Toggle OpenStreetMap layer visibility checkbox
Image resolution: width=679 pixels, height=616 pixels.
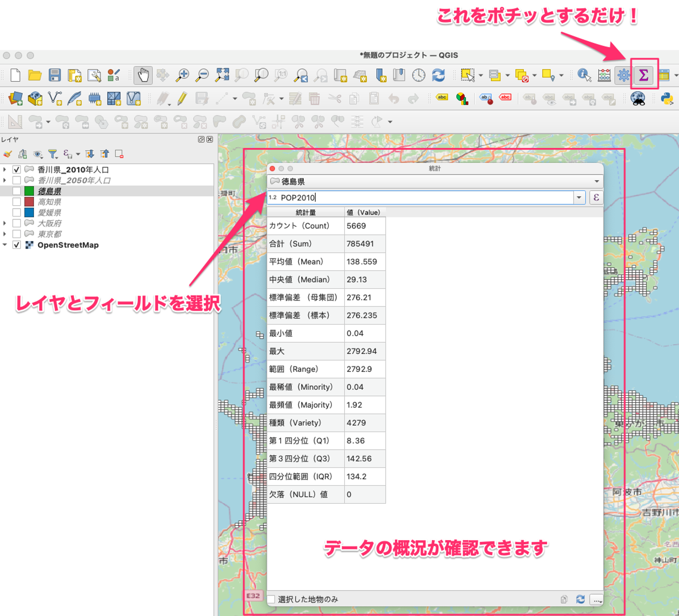(x=17, y=245)
